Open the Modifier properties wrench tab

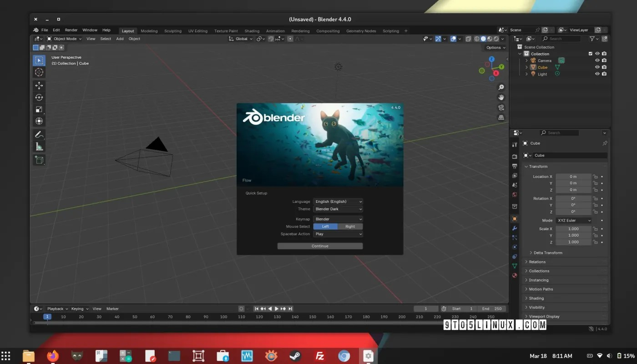(515, 228)
